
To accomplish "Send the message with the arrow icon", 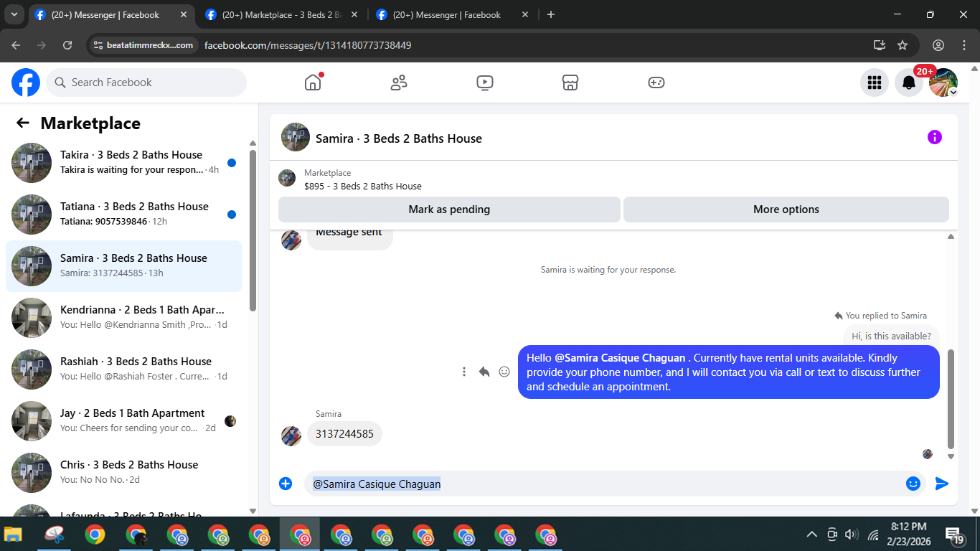I will 942,484.
